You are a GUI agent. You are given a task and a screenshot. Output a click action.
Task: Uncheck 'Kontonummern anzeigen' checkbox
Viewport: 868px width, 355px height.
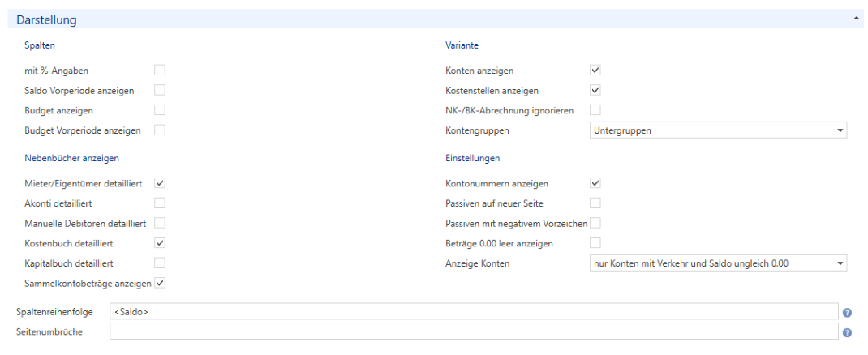(x=595, y=182)
